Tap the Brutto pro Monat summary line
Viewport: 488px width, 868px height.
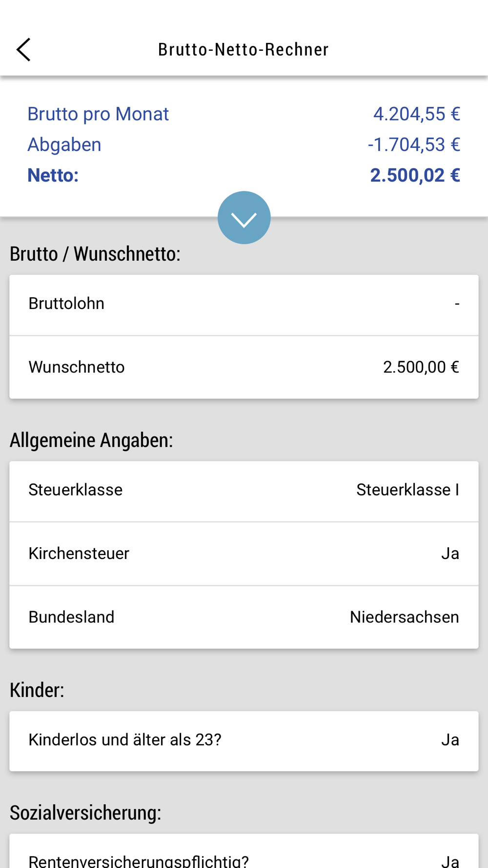click(244, 114)
